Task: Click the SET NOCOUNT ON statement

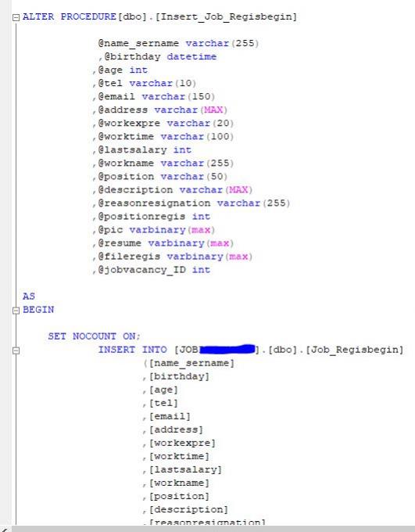Action: [x=94, y=336]
